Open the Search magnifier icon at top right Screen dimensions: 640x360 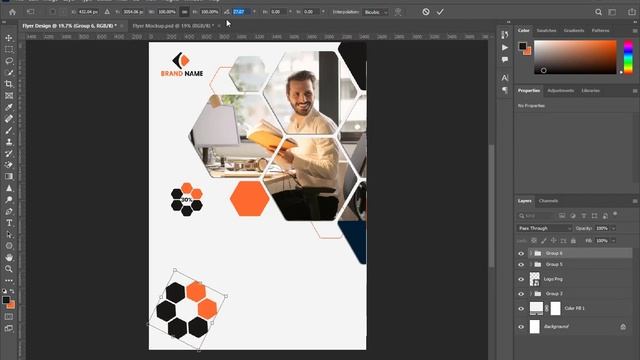click(598, 12)
